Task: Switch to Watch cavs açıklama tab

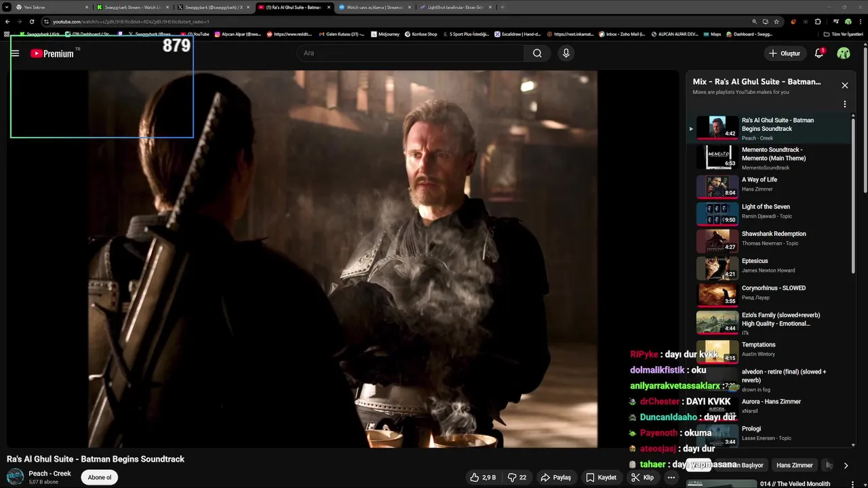Action: [375, 7]
